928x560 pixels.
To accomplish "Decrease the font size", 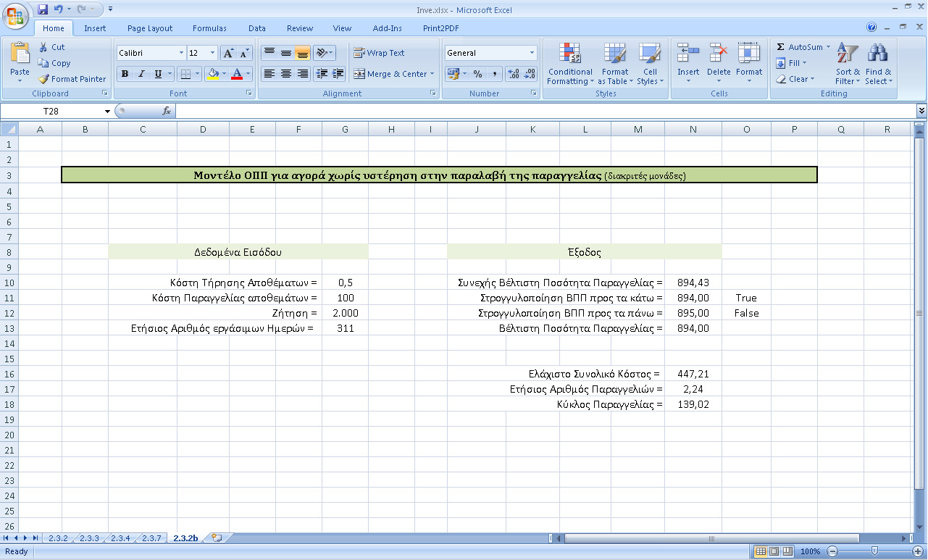I will tap(243, 53).
